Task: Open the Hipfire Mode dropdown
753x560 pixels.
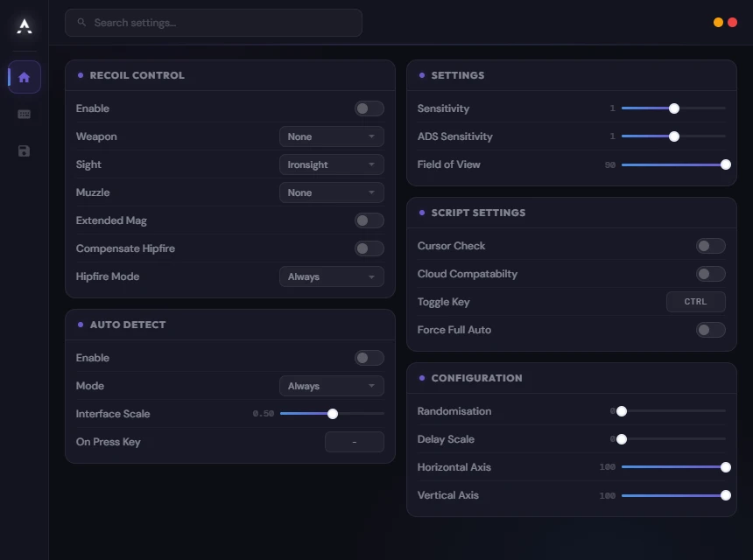Action: tap(331, 276)
